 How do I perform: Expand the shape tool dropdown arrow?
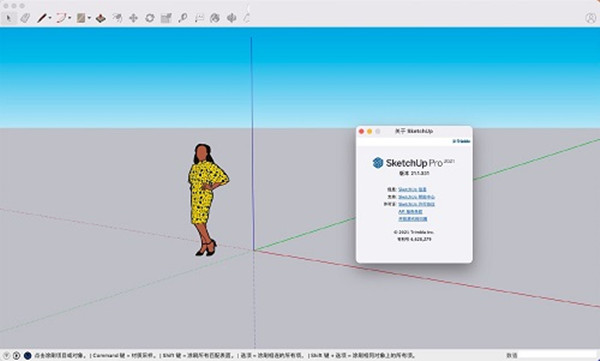click(x=89, y=18)
